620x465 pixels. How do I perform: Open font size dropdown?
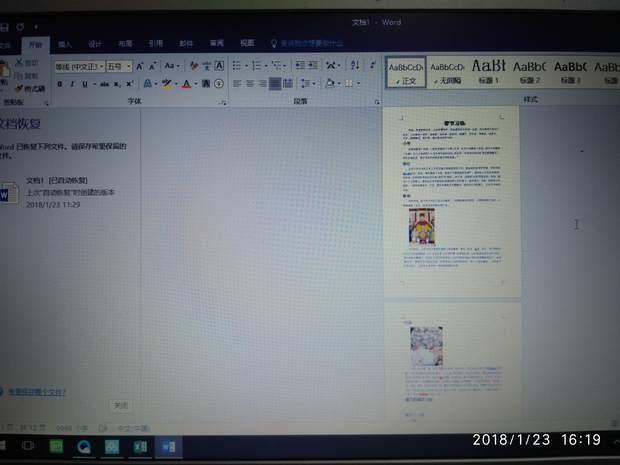129,67
